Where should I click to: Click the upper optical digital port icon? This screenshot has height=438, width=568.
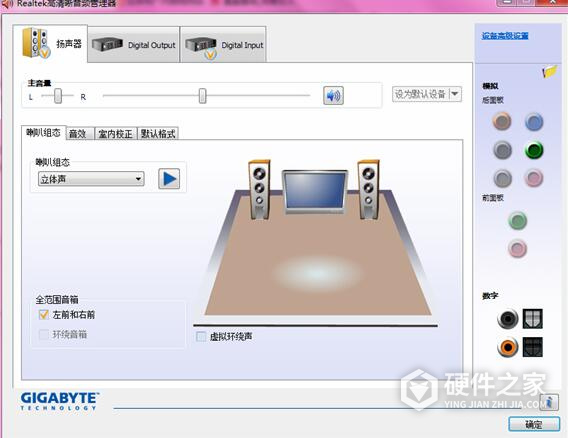click(x=532, y=319)
